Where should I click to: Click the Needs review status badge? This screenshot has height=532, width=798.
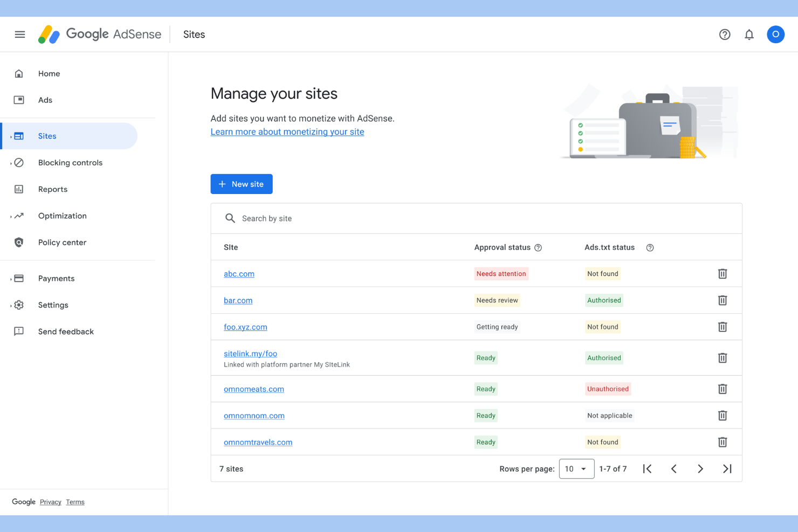click(497, 300)
